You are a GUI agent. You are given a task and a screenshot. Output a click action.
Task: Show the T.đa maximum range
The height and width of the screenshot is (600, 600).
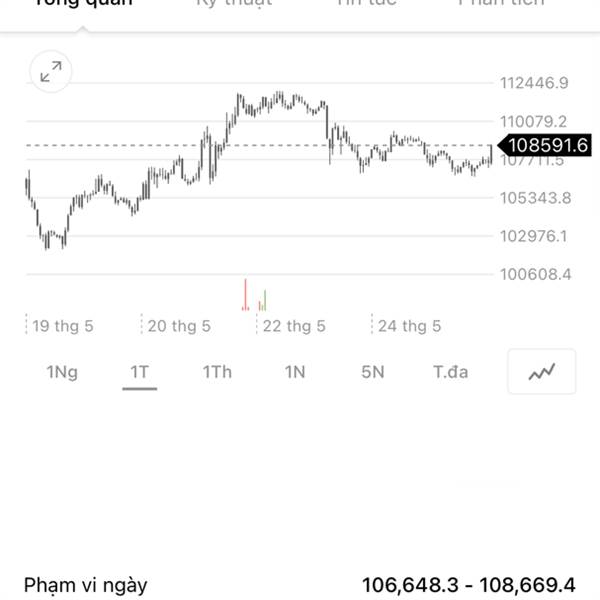click(450, 372)
